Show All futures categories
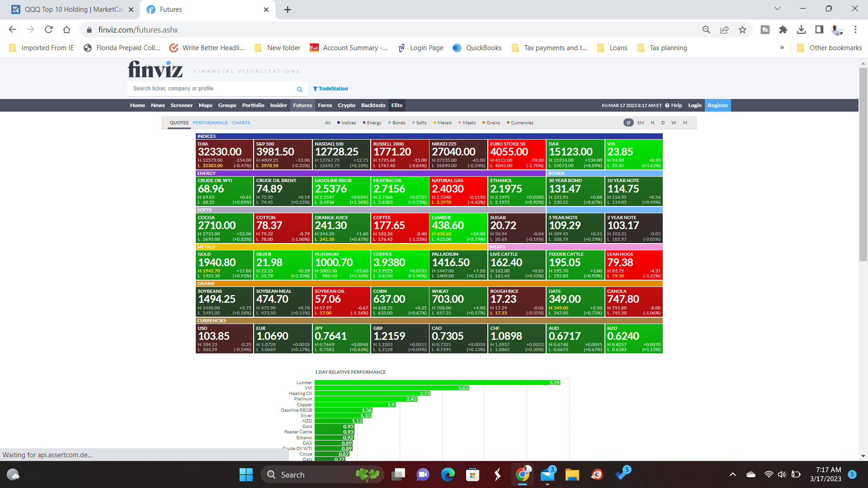This screenshot has width=868, height=488. pos(328,122)
